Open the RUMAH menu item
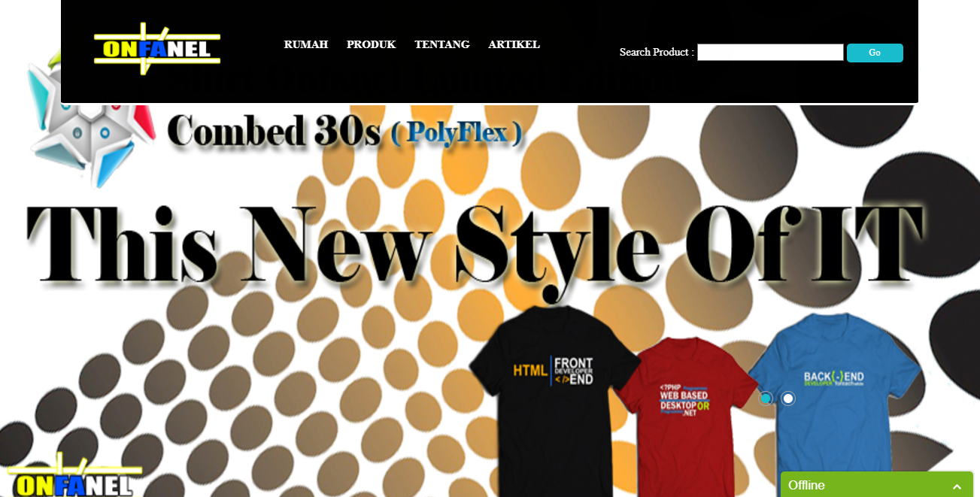Image resolution: width=980 pixels, height=497 pixels. (306, 44)
